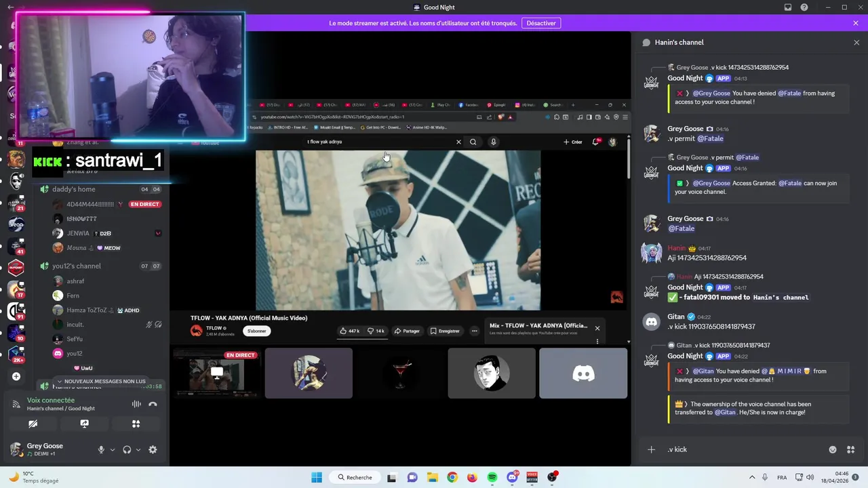The width and height of the screenshot is (868, 488).
Task: Click the YouTube search magnifier button
Action: pos(473,142)
